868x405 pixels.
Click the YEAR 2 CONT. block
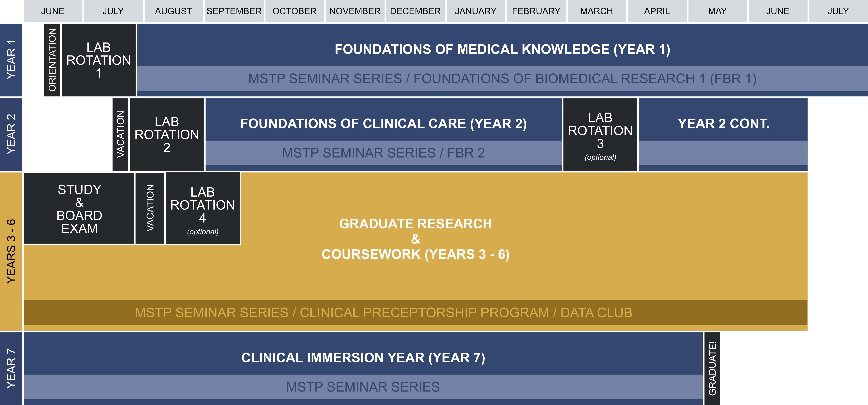click(723, 123)
